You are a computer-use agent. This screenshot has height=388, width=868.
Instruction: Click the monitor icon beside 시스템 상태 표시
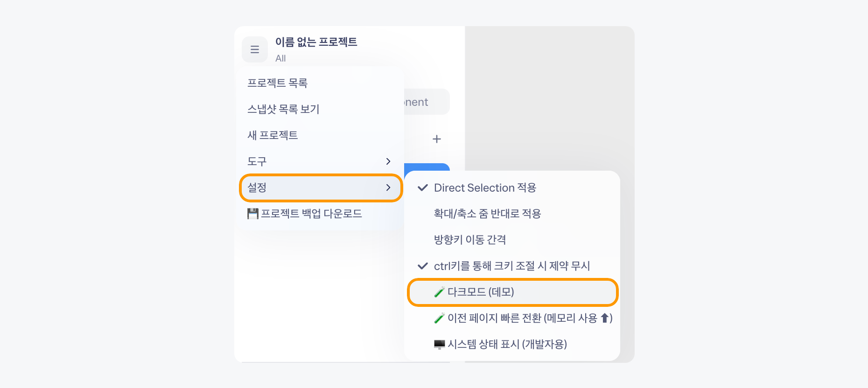click(x=439, y=345)
